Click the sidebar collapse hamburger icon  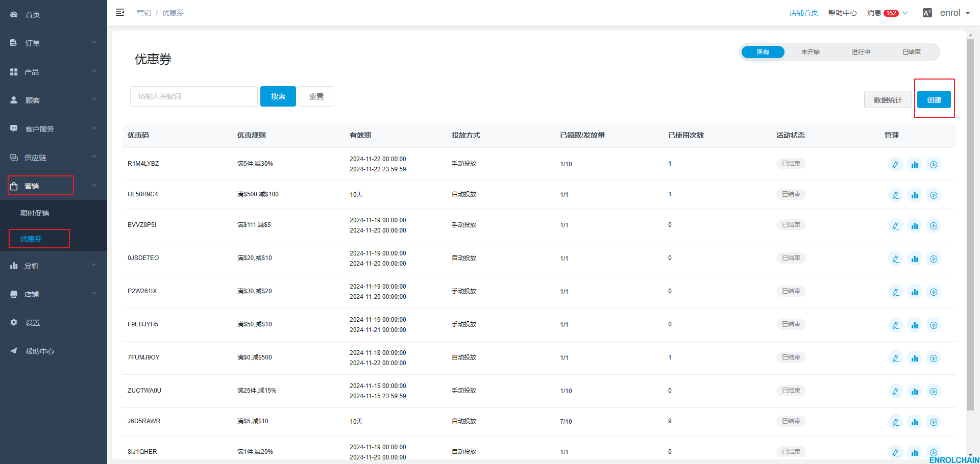click(120, 12)
